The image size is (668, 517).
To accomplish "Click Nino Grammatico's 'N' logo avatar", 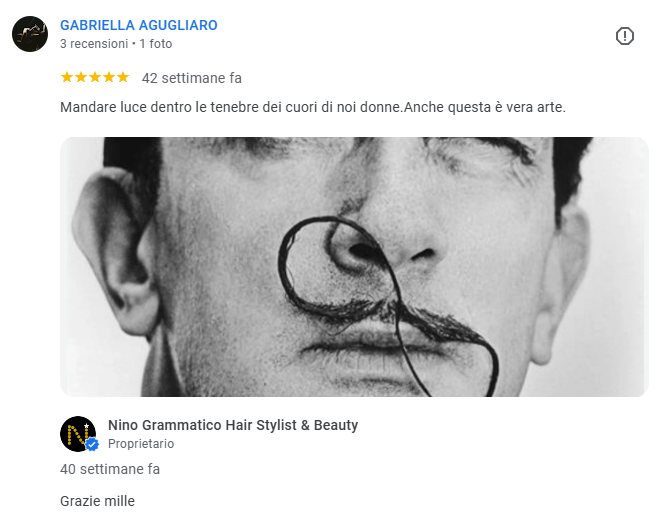I will (78, 434).
